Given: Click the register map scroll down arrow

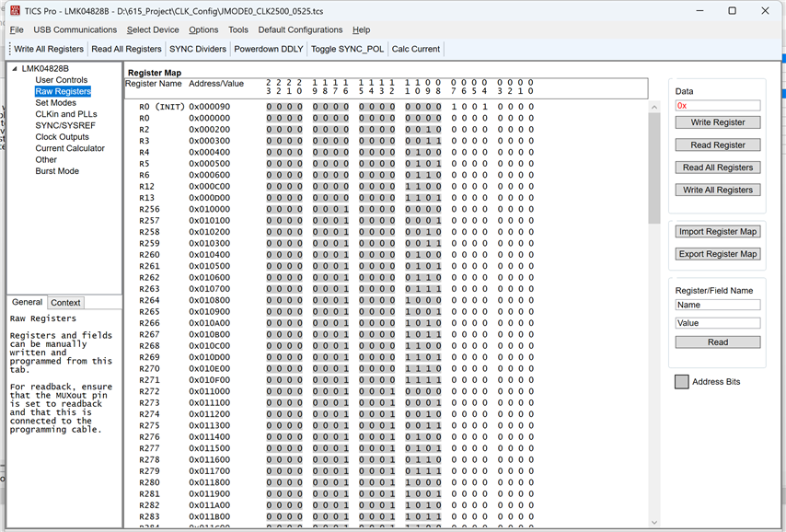Looking at the screenshot, I should pyautogui.click(x=654, y=522).
